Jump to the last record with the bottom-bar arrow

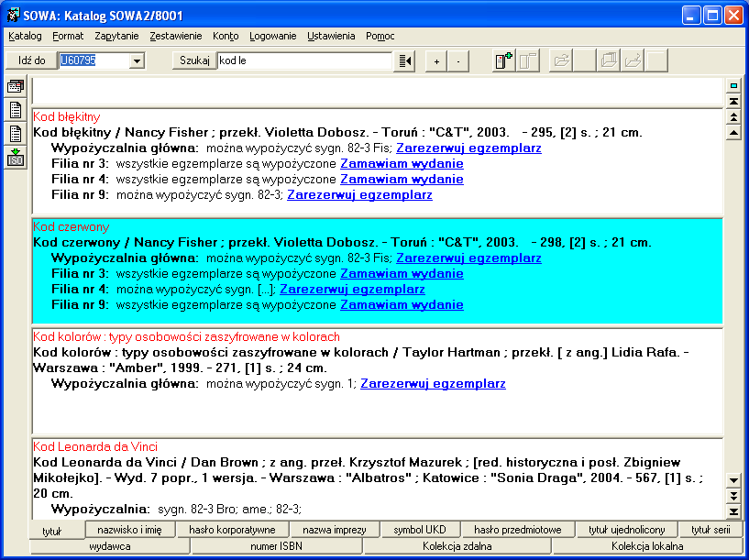coord(733,511)
